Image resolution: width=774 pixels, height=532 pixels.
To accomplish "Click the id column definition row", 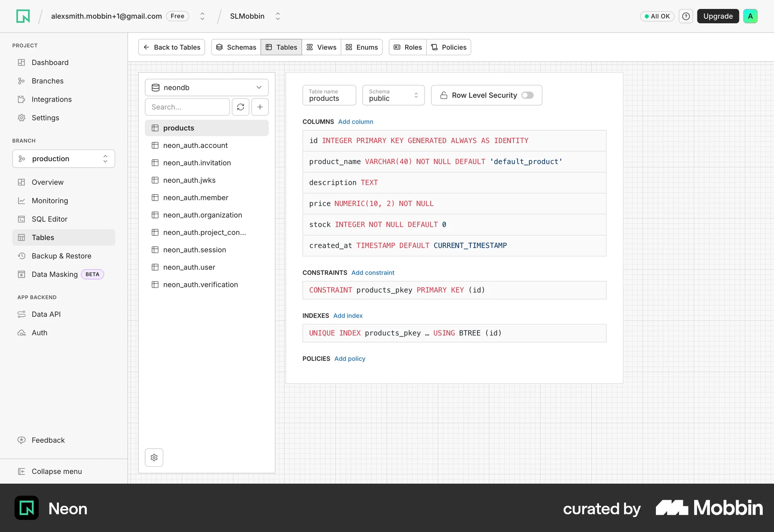I will coord(454,141).
